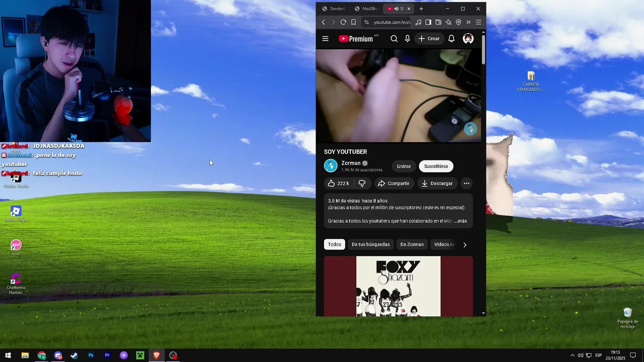The width and height of the screenshot is (644, 362).
Task: Subscribe to Zorman with Suscribirse
Action: pos(436,166)
